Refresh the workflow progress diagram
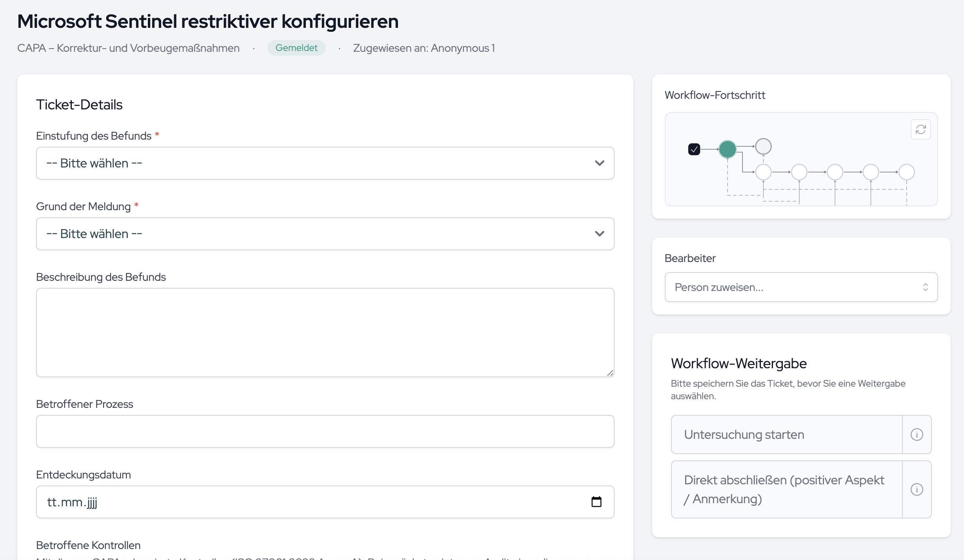This screenshot has width=964, height=560. 920,129
